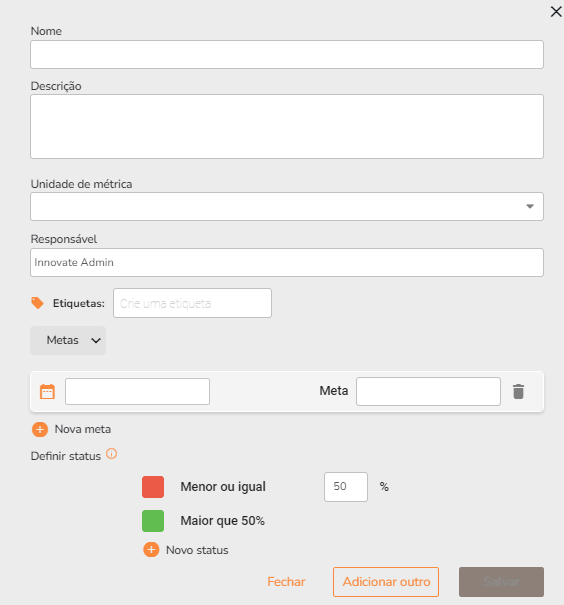Click the Adicionar outro button
The image size is (564, 605).
click(x=386, y=582)
